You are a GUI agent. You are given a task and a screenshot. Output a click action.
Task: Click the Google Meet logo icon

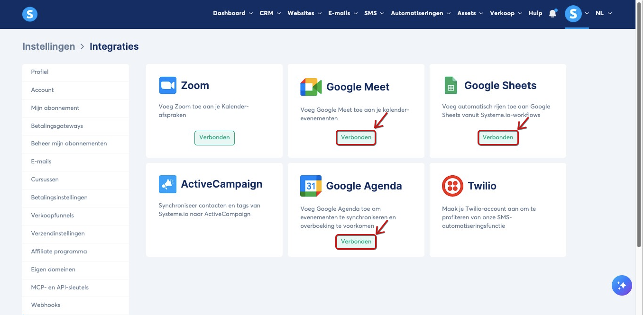311,87
